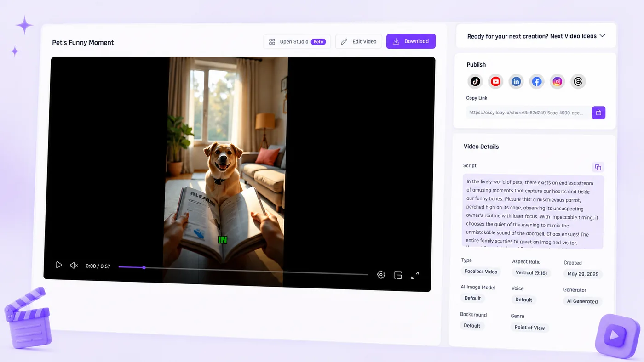
Task: Enable picture-in-picture mode
Action: (x=398, y=275)
